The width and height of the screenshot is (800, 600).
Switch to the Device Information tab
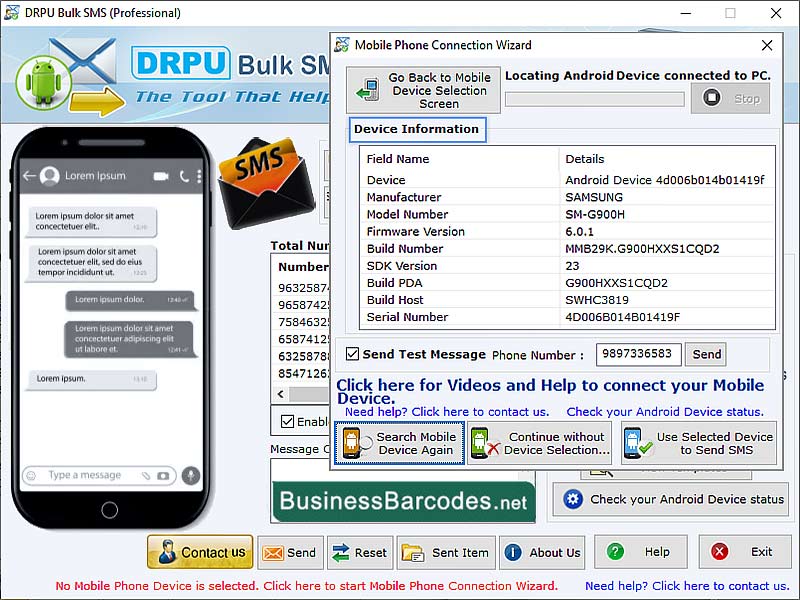pos(417,129)
